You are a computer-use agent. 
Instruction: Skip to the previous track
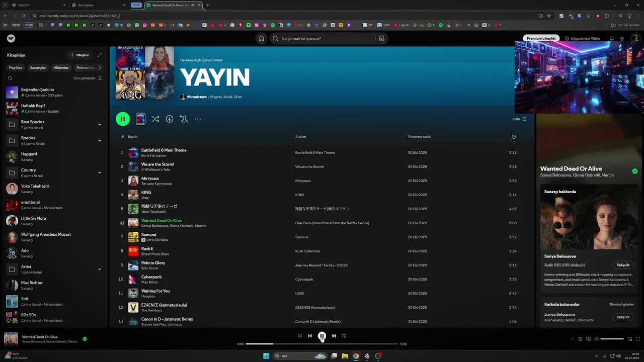pos(310,336)
